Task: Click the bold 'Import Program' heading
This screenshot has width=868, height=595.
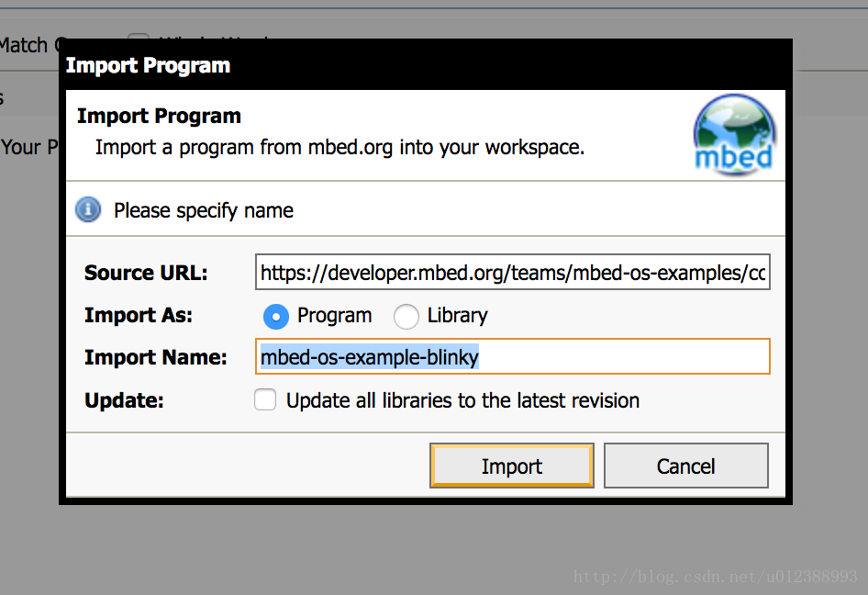Action: click(160, 116)
